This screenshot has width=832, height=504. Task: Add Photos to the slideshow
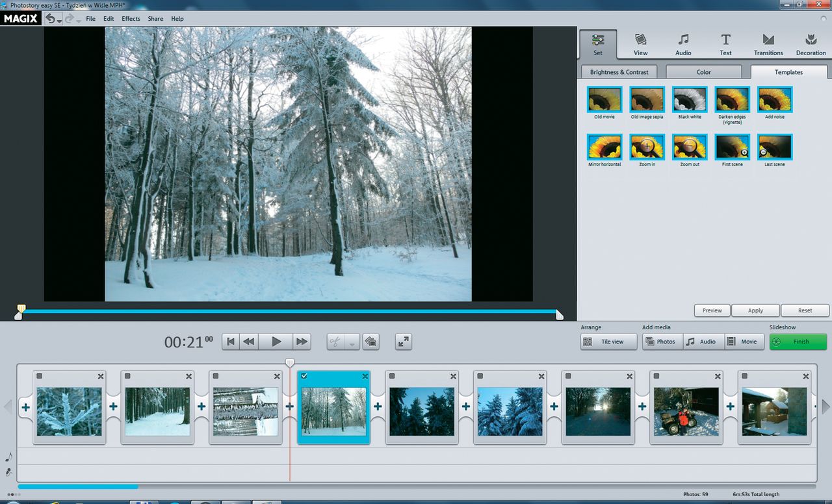662,342
